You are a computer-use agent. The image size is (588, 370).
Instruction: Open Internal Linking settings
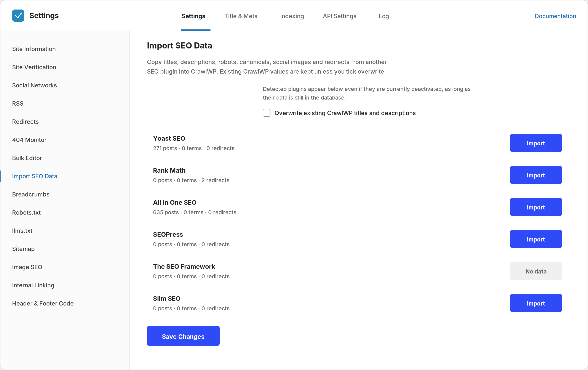(33, 285)
